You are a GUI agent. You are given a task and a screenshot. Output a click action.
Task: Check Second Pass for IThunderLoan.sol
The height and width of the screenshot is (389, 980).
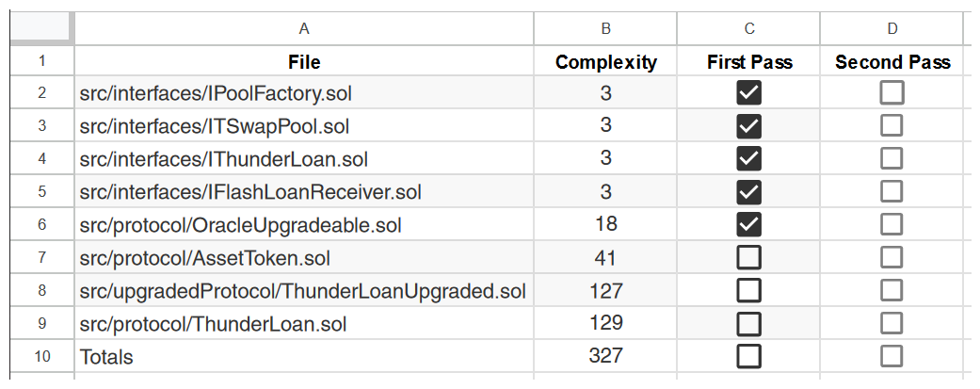892,158
